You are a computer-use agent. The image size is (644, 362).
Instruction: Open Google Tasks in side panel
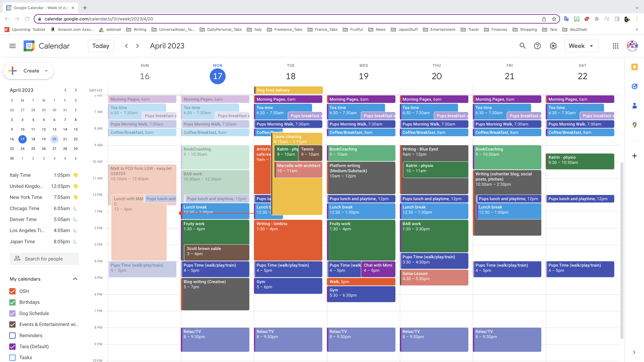[634, 86]
